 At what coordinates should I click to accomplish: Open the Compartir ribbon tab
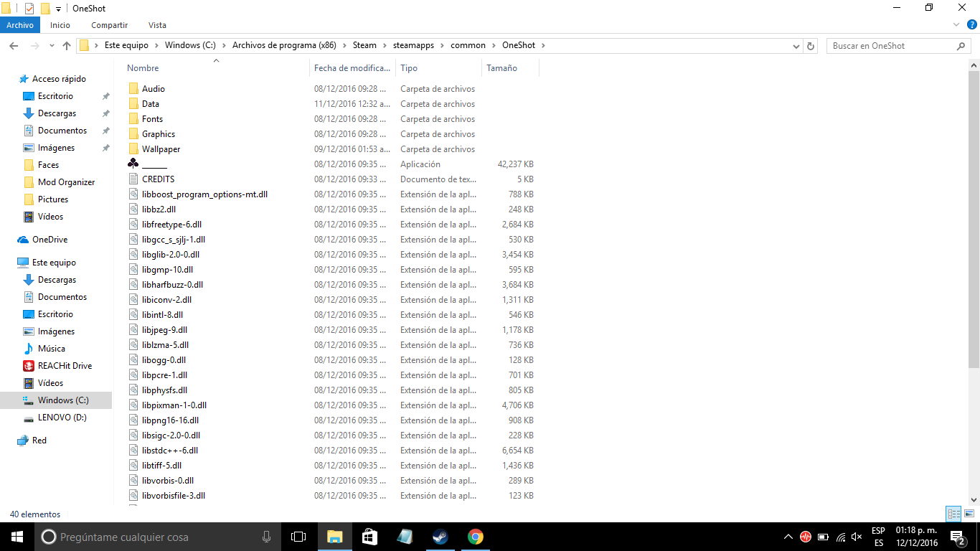(110, 25)
